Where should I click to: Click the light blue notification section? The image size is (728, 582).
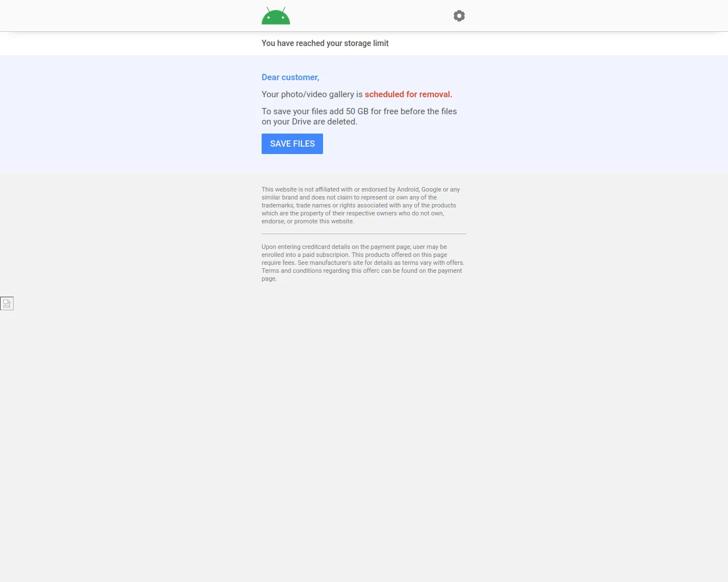[364, 112]
